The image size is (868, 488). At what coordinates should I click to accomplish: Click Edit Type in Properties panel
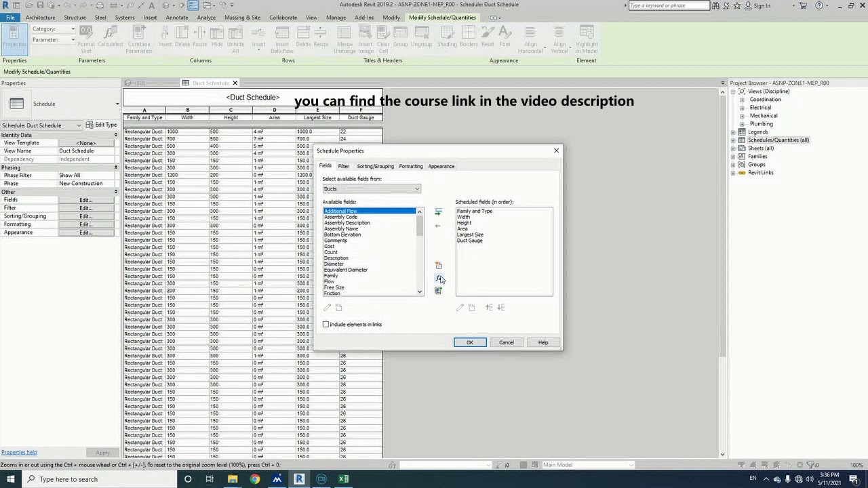pyautogui.click(x=102, y=125)
